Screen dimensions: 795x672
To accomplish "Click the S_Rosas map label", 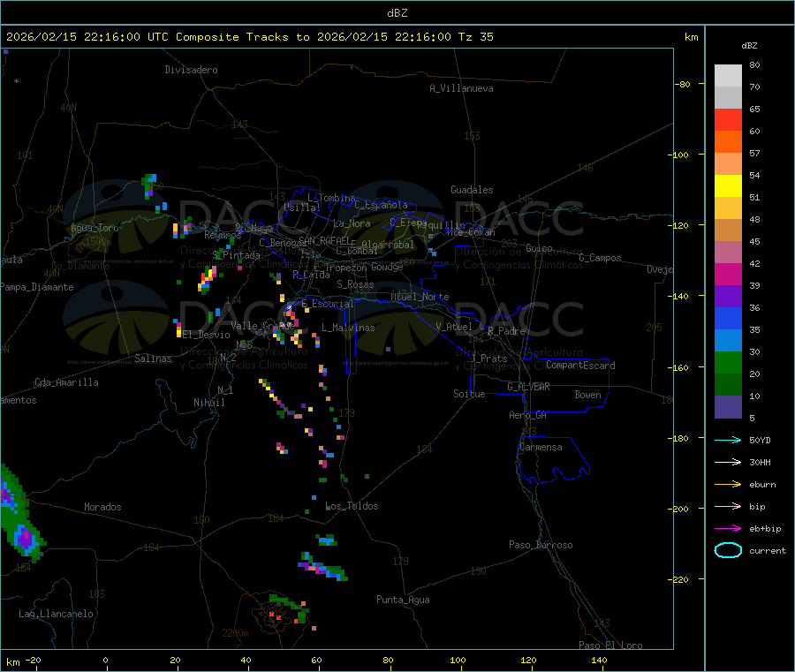I will pyautogui.click(x=355, y=284).
